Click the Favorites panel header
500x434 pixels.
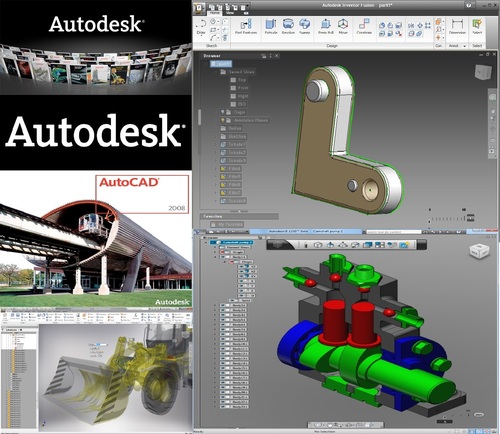[x=239, y=216]
